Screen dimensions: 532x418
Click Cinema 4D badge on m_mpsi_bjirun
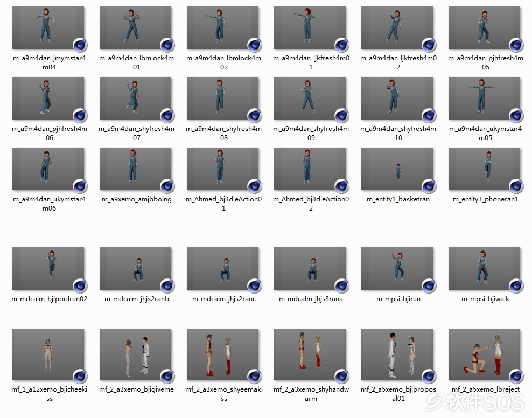[429, 286]
